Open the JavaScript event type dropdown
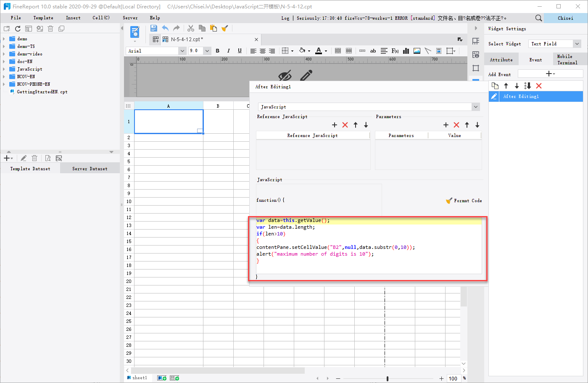The height and width of the screenshot is (383, 588). (475, 107)
